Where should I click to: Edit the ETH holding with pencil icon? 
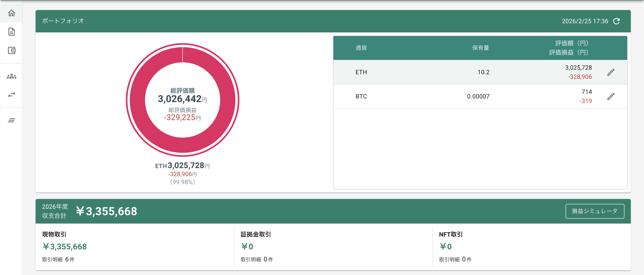[611, 72]
